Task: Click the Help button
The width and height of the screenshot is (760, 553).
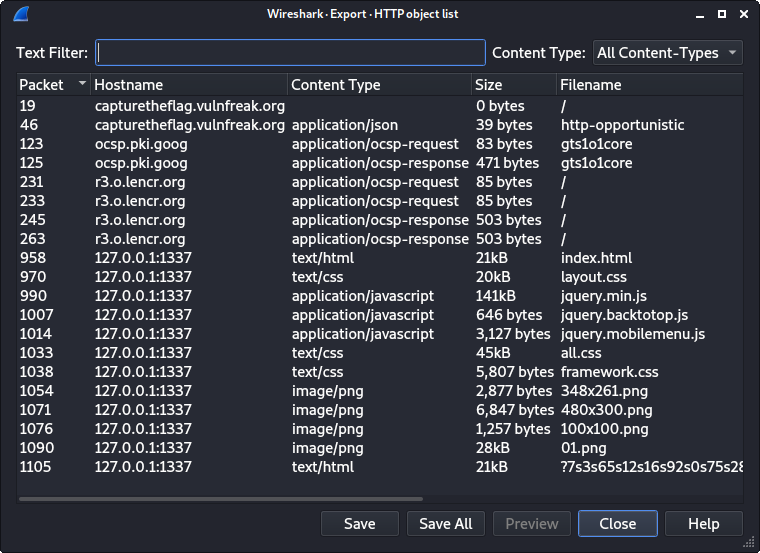Action: point(703,523)
